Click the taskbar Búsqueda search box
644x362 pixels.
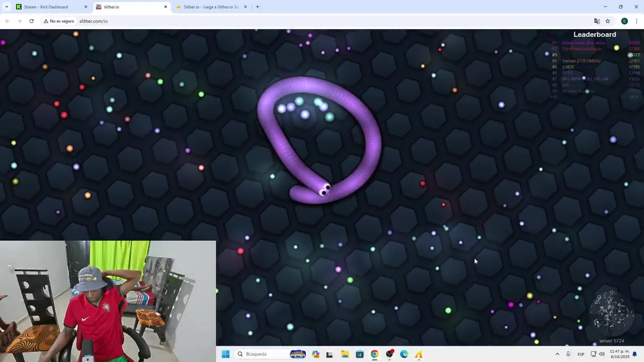pos(271,354)
